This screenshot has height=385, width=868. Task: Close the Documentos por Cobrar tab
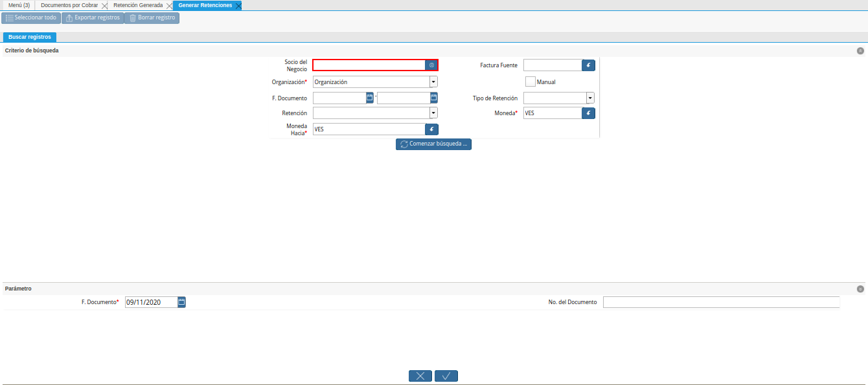104,5
